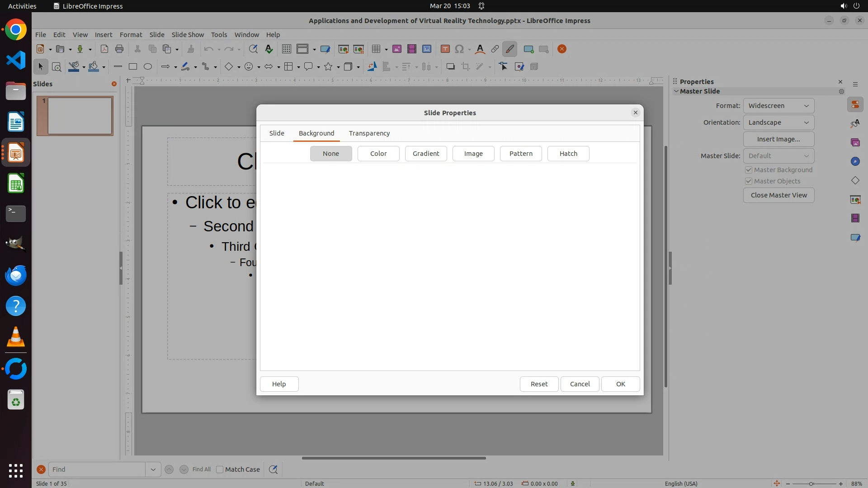868x488 pixels.
Task: Enable the Match Case checkbox
Action: point(220,469)
